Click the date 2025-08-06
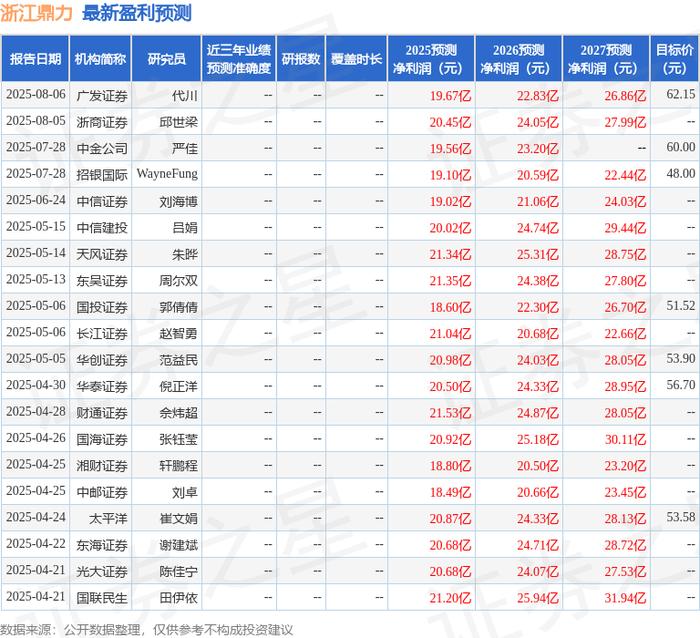 (36, 95)
